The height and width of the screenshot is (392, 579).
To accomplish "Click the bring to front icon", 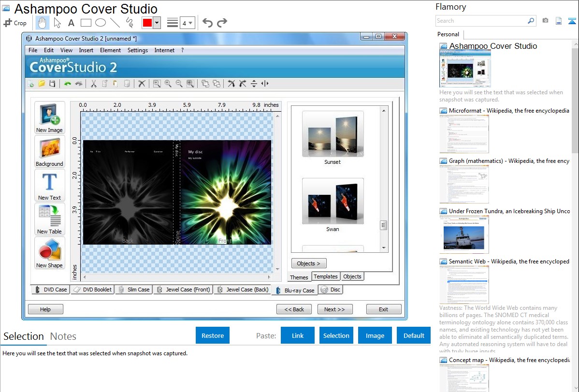I will 205,84.
